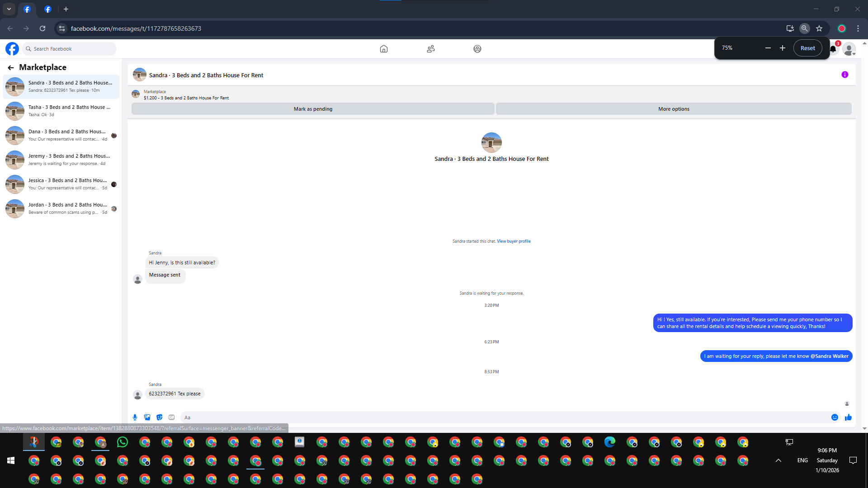Open the Chrome tab search dropdown
Viewport: 868px width, 488px height.
(x=9, y=9)
